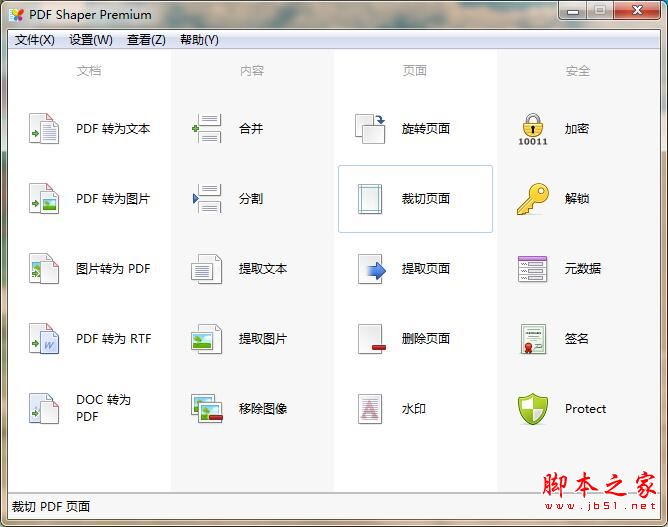
Task: Open the 帮助(Y) menu
Action: click(x=199, y=40)
